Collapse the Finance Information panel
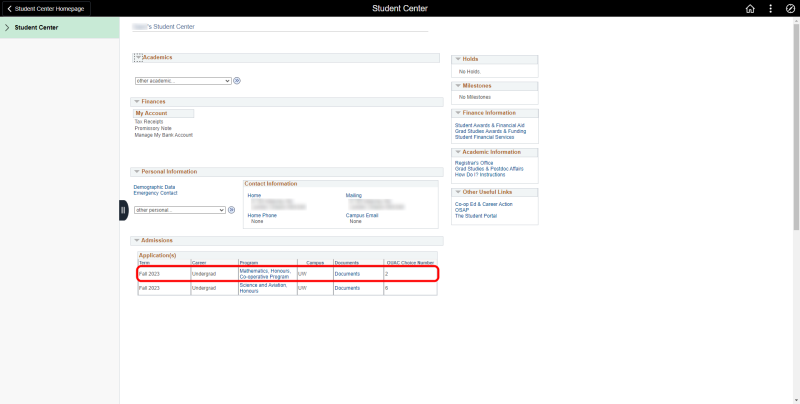 458,113
